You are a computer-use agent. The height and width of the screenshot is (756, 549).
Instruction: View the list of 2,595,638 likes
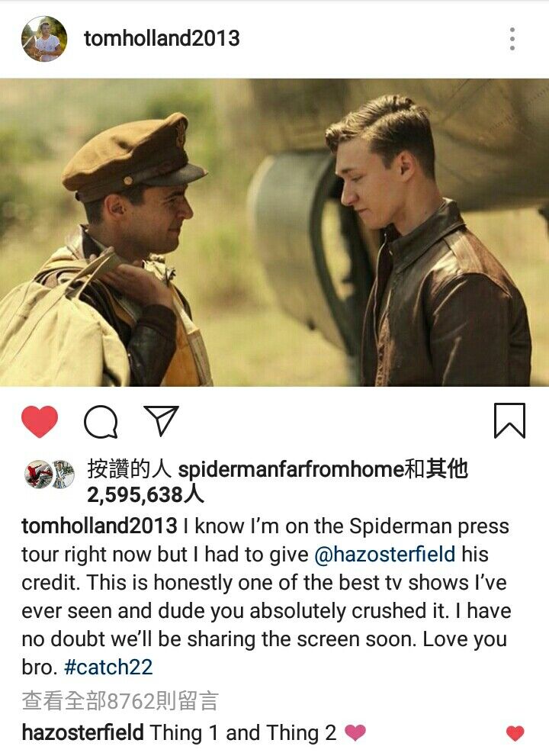145,495
